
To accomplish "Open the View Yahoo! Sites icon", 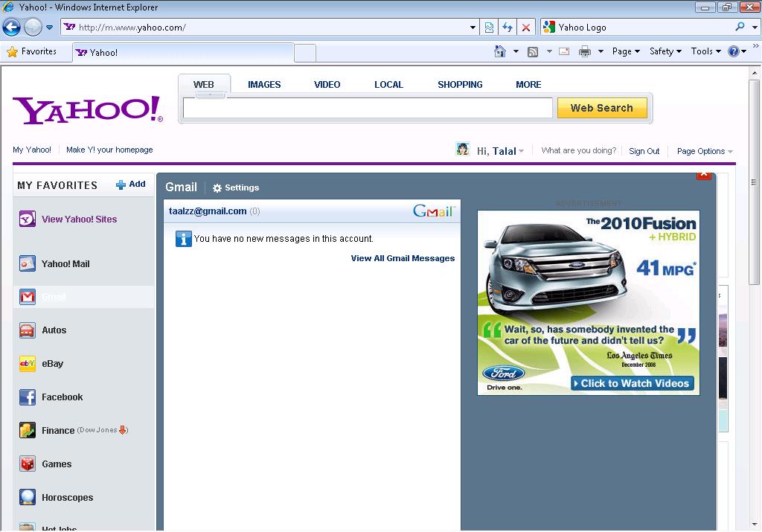I will 28,219.
